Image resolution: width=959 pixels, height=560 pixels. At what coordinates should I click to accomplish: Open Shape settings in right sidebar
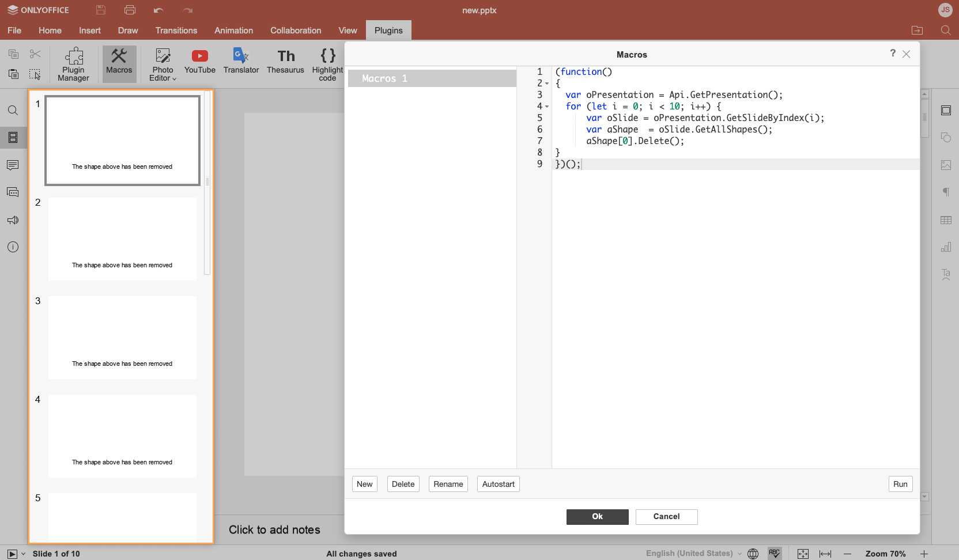click(x=946, y=137)
